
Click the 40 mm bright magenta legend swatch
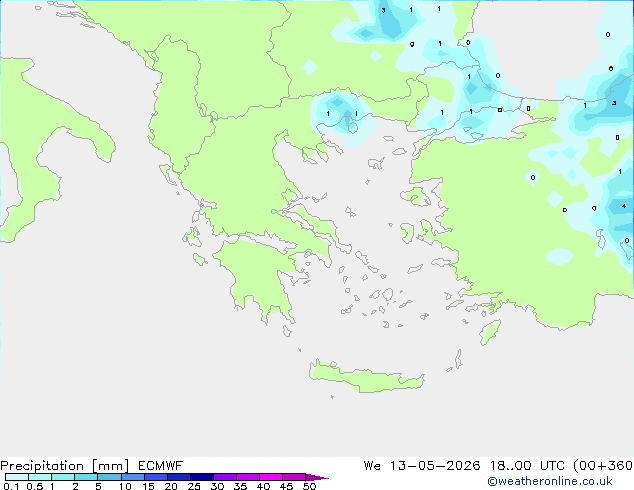pyautogui.click(x=271, y=477)
